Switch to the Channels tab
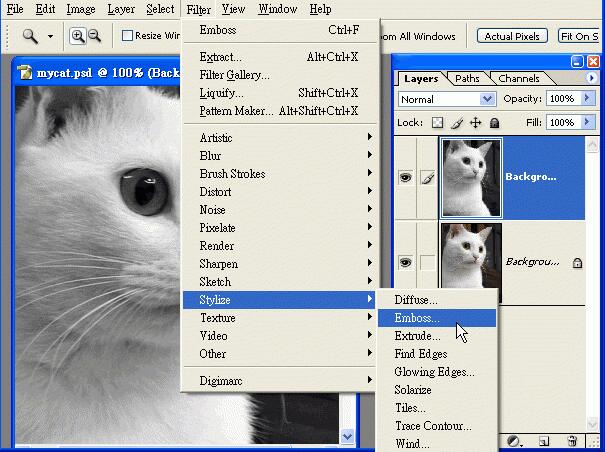The image size is (605, 452). (519, 79)
